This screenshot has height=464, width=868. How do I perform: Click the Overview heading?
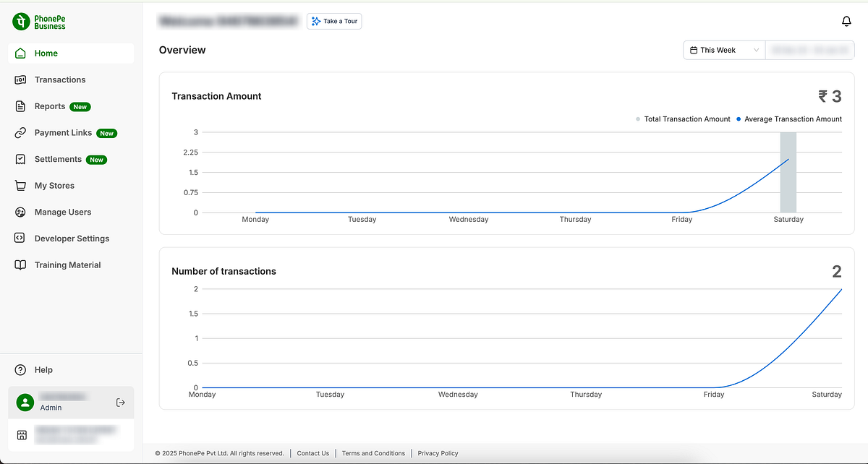[182, 50]
